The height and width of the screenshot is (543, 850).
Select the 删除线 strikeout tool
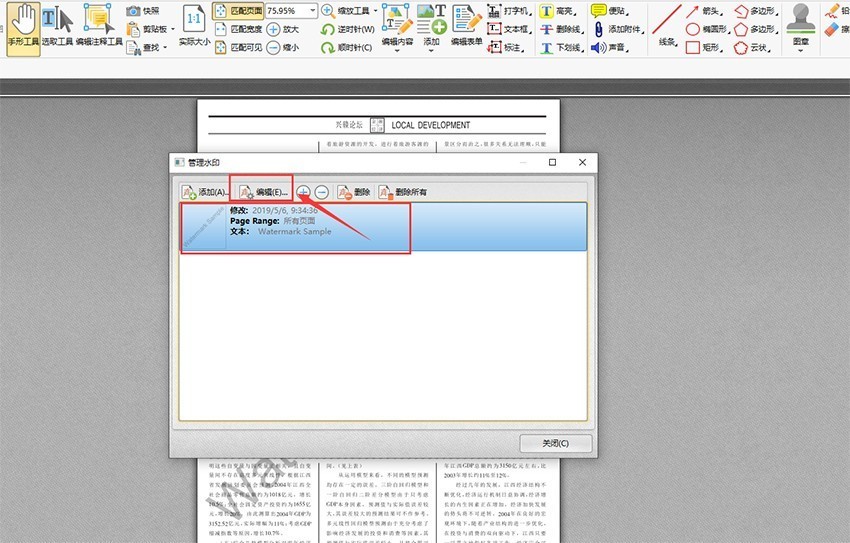click(x=562, y=29)
